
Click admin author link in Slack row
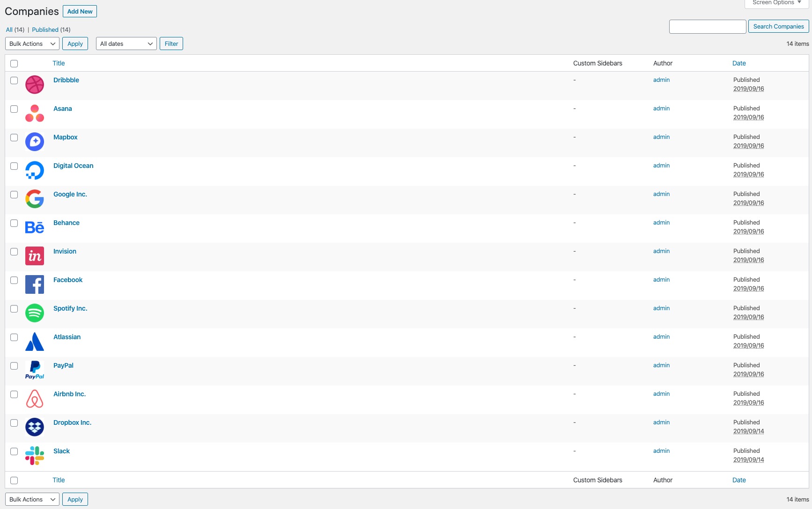click(x=661, y=451)
